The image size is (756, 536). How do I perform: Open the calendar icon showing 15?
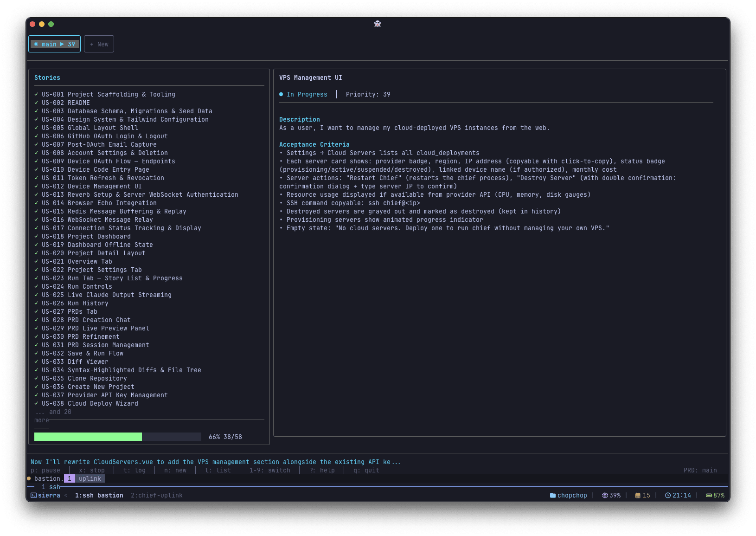tap(639, 495)
